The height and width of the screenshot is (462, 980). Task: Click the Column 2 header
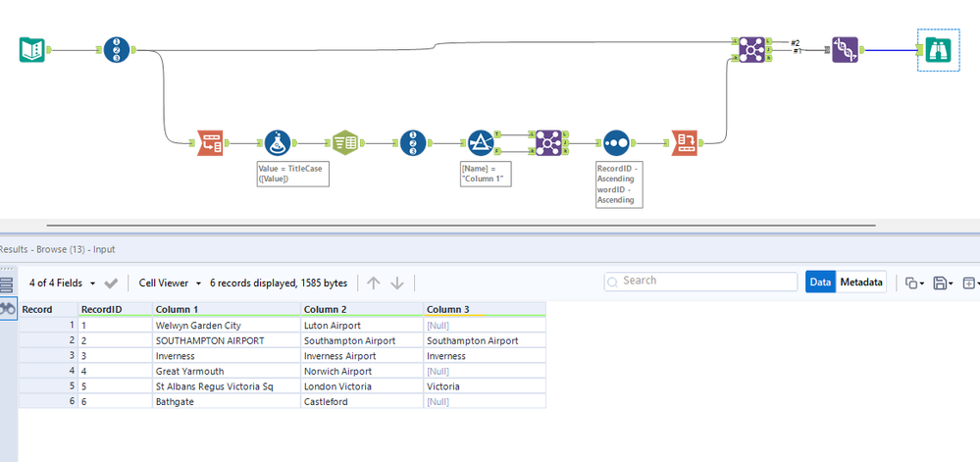click(362, 309)
